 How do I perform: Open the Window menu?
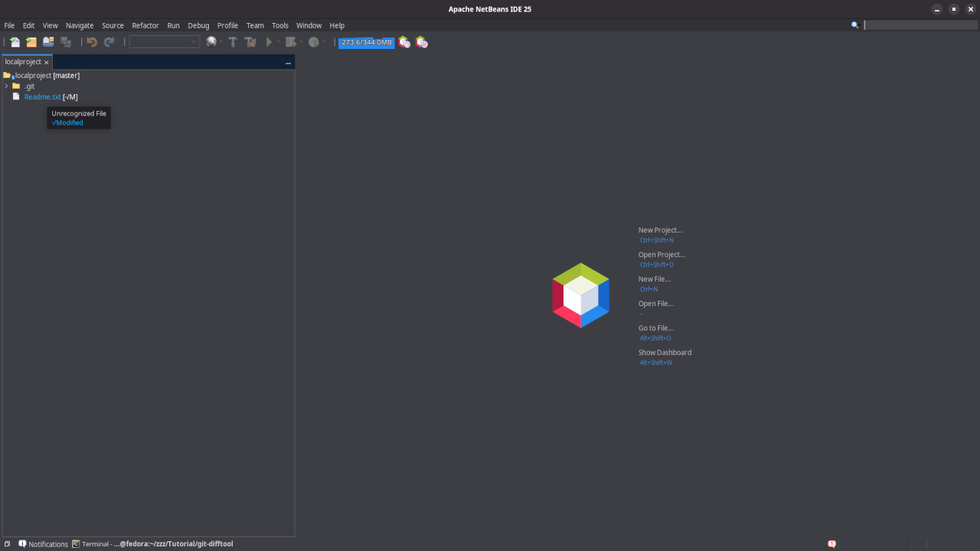coord(309,25)
